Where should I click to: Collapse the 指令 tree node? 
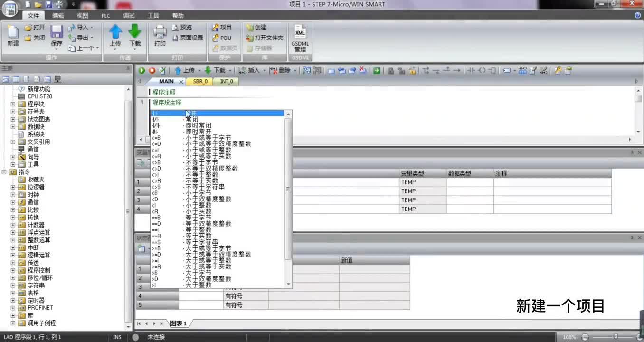point(4,172)
